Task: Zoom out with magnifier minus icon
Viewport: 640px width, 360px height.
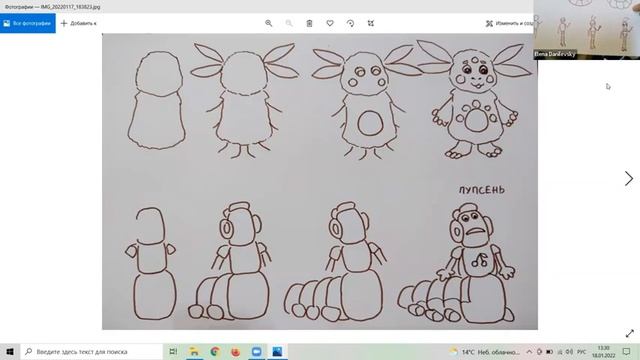Action: [x=289, y=23]
